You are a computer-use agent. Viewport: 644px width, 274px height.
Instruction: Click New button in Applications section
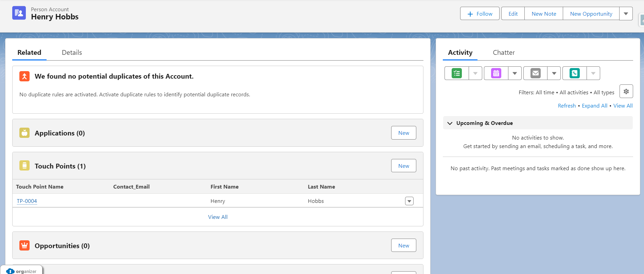[x=403, y=133]
